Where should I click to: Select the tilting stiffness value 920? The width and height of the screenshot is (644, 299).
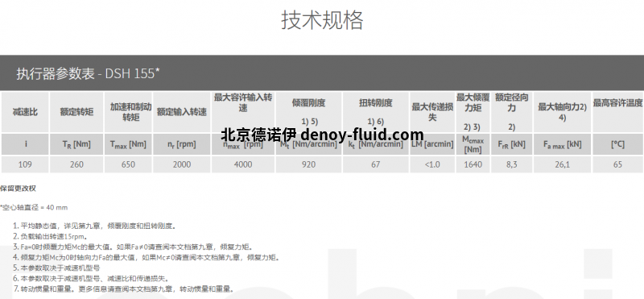308,164
